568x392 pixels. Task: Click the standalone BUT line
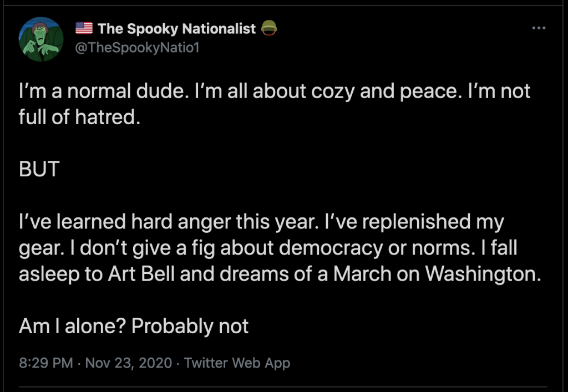click(39, 169)
